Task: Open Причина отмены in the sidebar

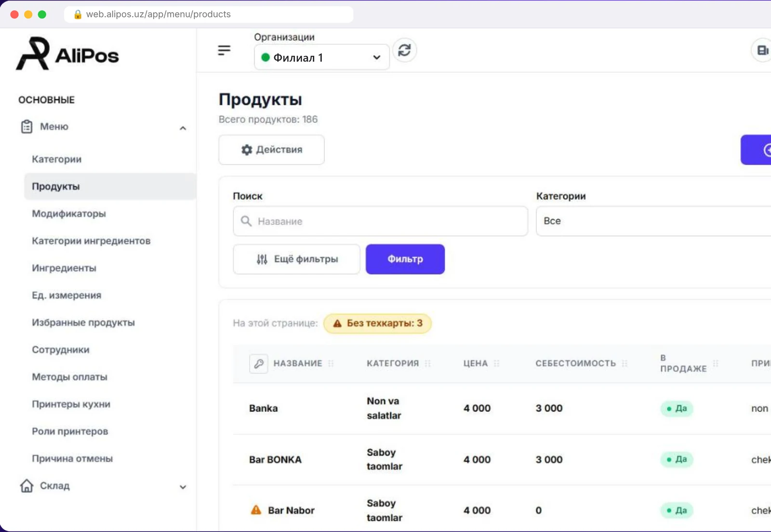Action: [72, 459]
